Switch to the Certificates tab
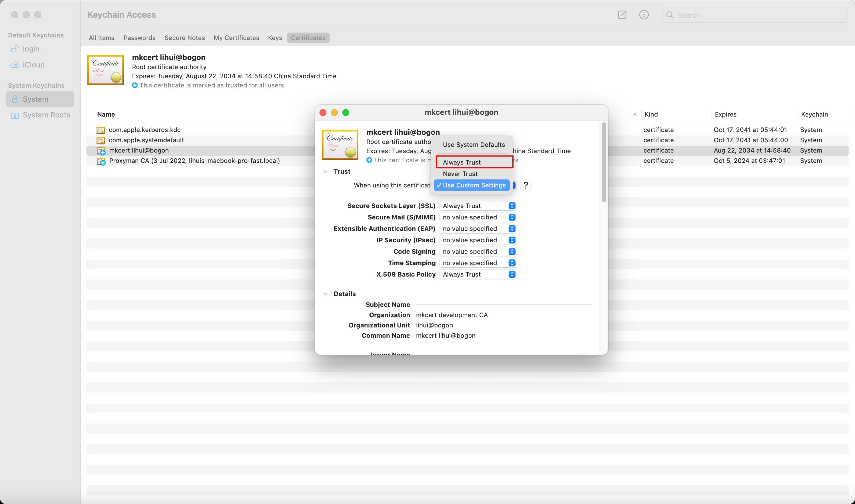 tap(308, 38)
